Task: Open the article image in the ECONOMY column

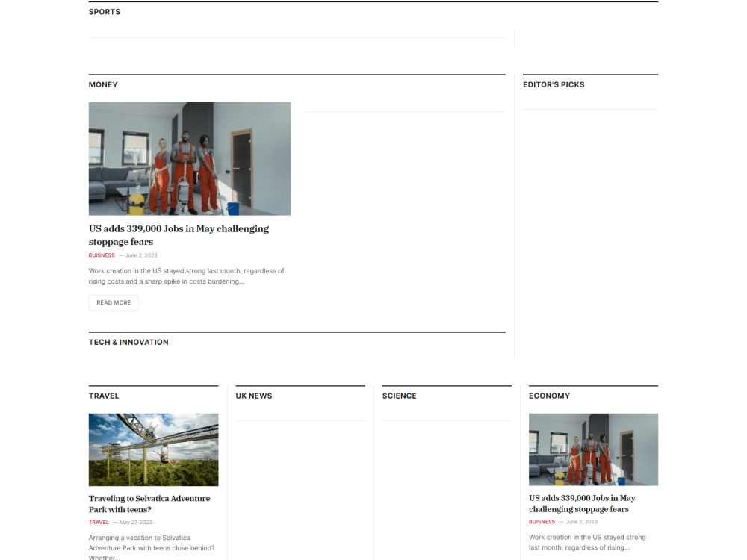Action: click(593, 449)
